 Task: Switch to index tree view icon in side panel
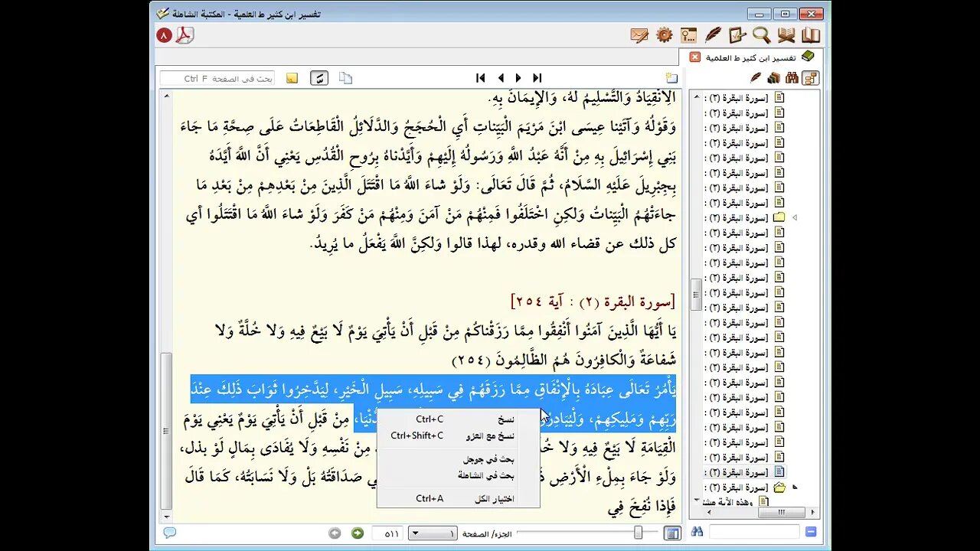point(811,77)
